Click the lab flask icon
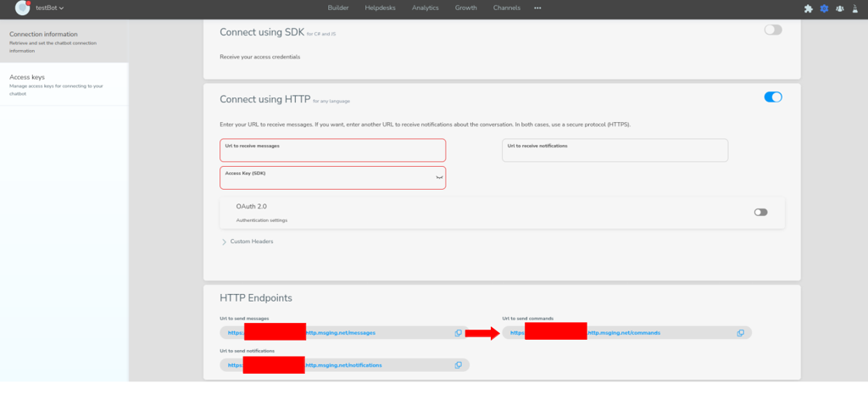Image resolution: width=868 pixels, height=394 pixels. pyautogui.click(x=854, y=8)
